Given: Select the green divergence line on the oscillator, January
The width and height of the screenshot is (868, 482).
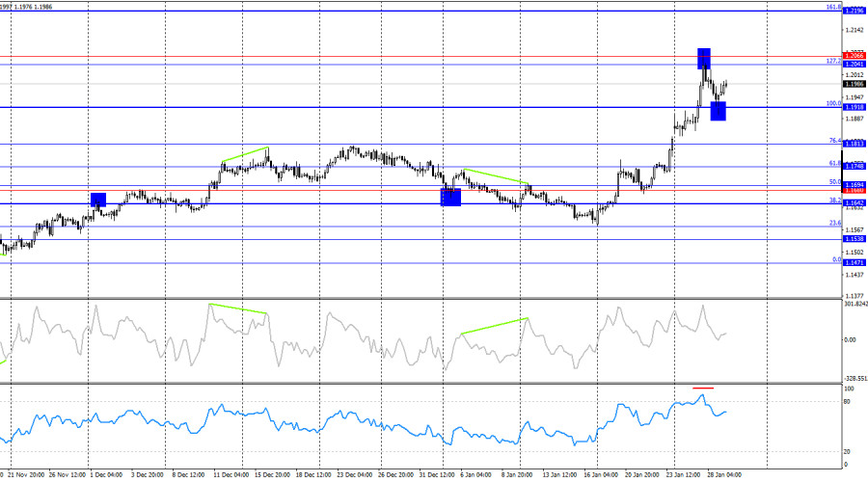Looking at the screenshot, I should pos(495,326).
